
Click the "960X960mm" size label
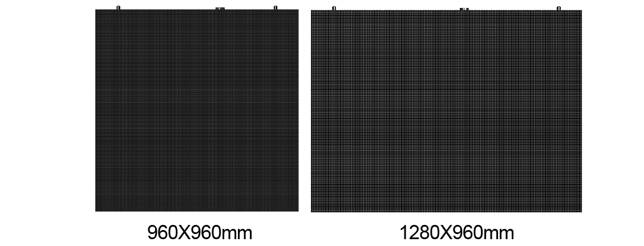pyautogui.click(x=200, y=232)
